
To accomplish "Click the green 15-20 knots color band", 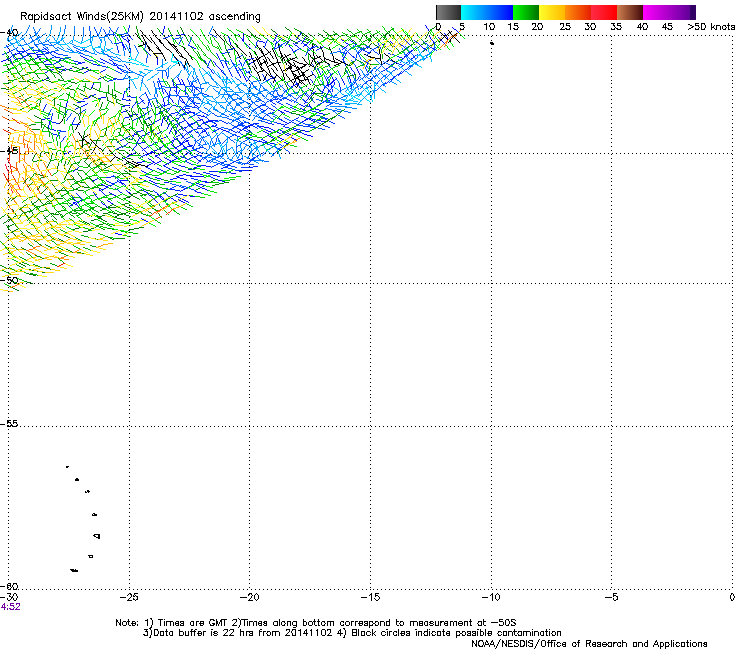I will click(x=526, y=12).
